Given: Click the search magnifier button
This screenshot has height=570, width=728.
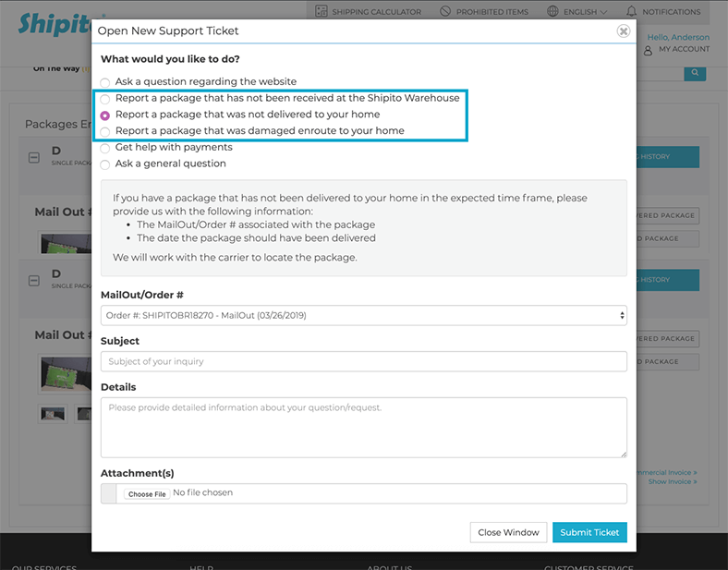Looking at the screenshot, I should (x=695, y=73).
